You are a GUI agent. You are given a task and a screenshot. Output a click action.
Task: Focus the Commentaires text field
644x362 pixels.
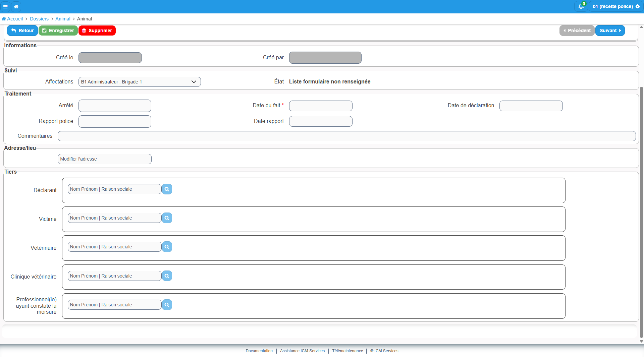pos(347,136)
